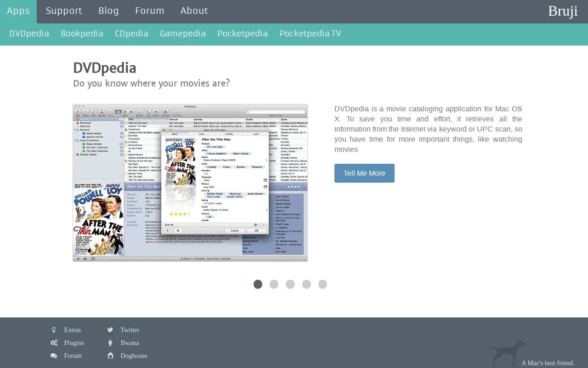The height and width of the screenshot is (368, 588).
Task: Click the dog silhouette logo in the footer
Action: pos(507,353)
